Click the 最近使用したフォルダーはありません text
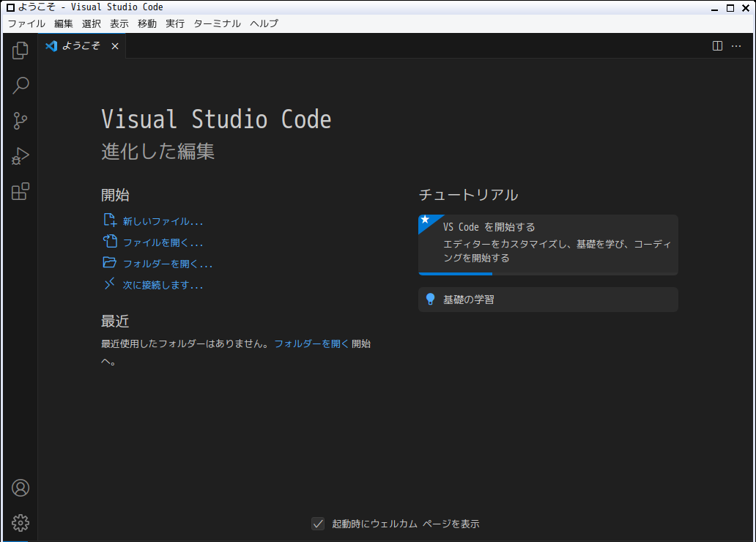The width and height of the screenshot is (756, 542). point(185,344)
